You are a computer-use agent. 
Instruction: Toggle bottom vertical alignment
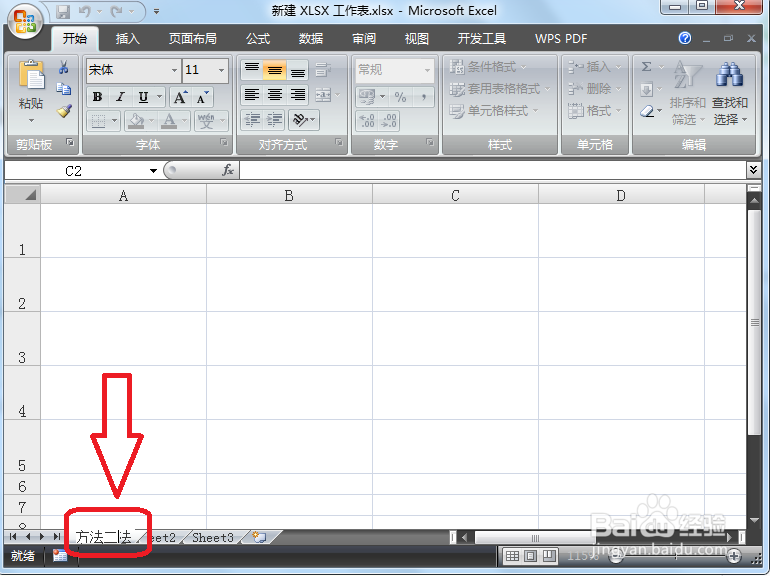click(298, 70)
